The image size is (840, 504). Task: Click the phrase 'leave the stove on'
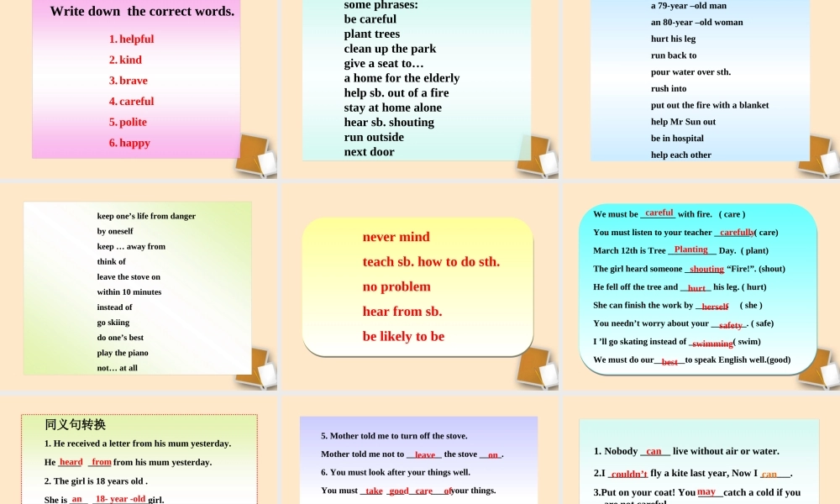tap(129, 277)
